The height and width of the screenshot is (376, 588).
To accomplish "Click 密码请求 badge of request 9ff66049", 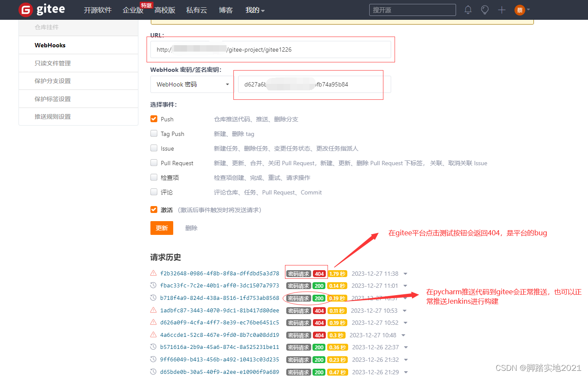I will pos(298,360).
